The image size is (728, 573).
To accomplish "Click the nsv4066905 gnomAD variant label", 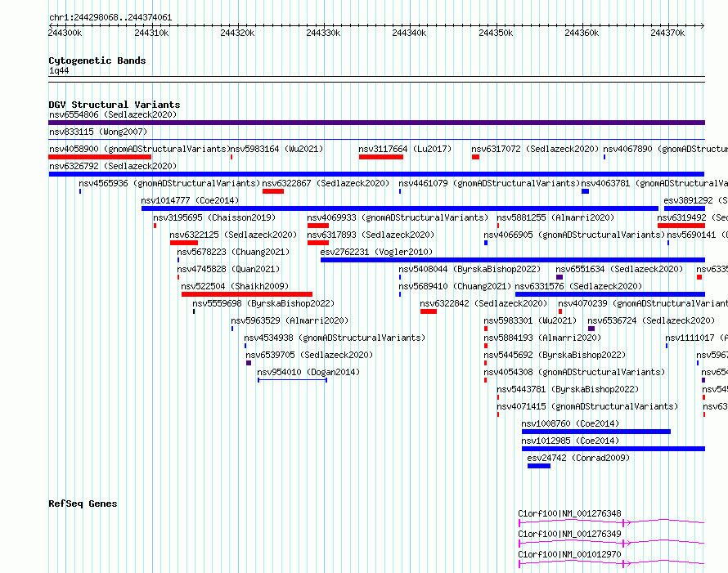I will pyautogui.click(x=574, y=235).
